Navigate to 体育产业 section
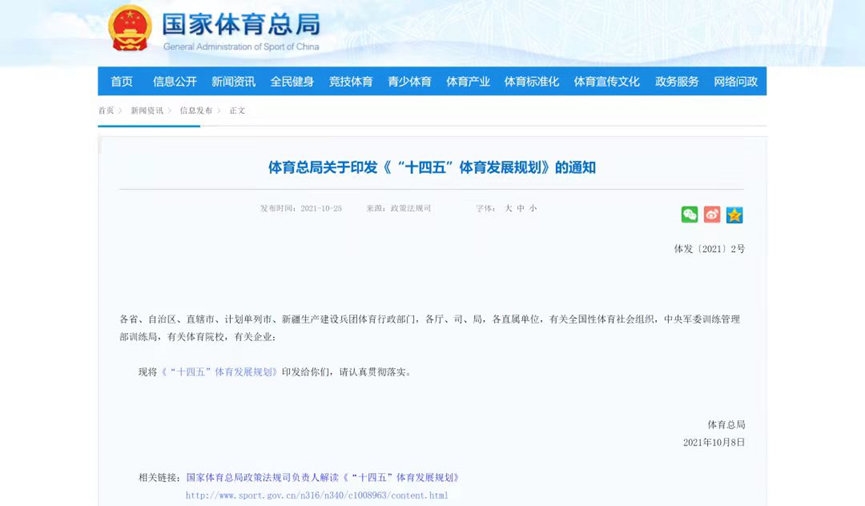 point(468,82)
